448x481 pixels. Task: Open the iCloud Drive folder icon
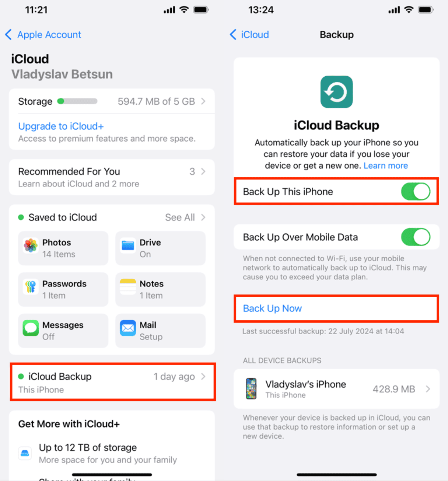click(128, 245)
